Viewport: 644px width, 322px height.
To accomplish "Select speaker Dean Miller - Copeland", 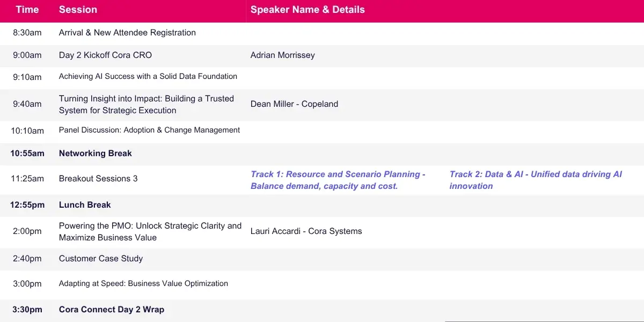I will click(x=294, y=104).
